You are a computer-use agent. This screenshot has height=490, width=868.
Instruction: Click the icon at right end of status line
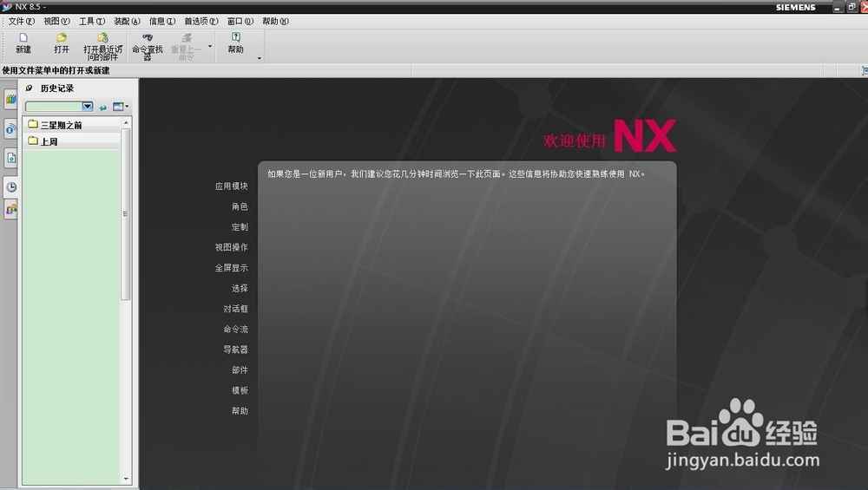tap(865, 71)
